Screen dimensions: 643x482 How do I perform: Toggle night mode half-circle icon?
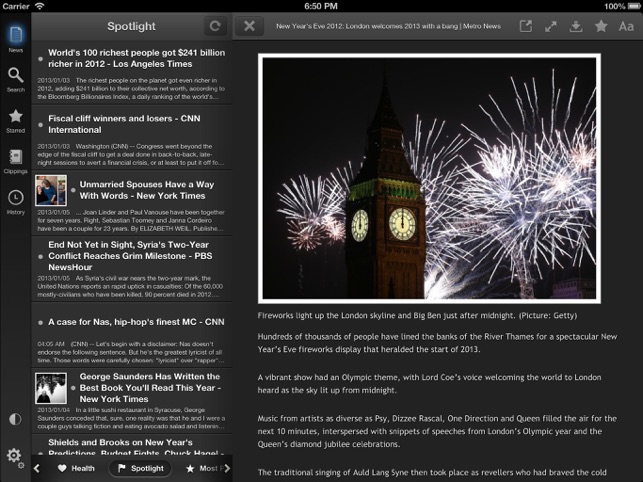tap(15, 419)
